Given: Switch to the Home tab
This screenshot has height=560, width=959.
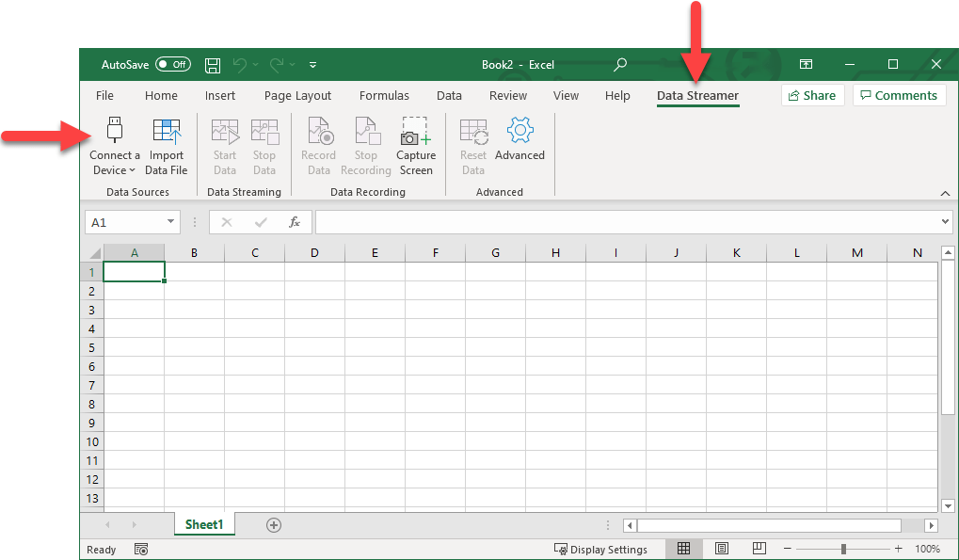Looking at the screenshot, I should tap(161, 95).
